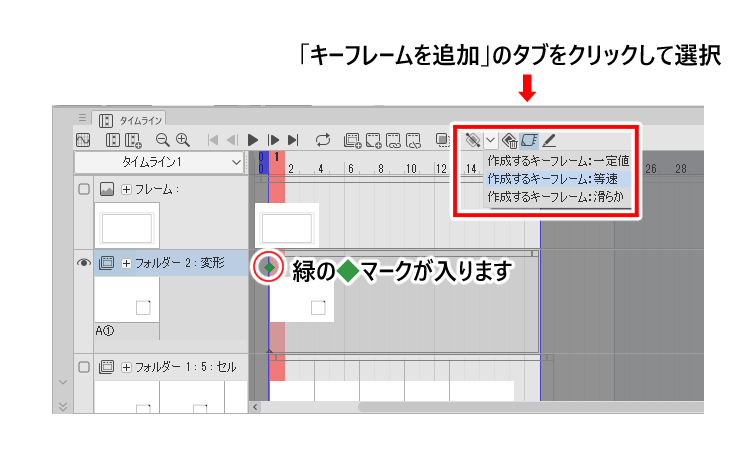Go to the last frame
750x474 pixels.
(293, 141)
